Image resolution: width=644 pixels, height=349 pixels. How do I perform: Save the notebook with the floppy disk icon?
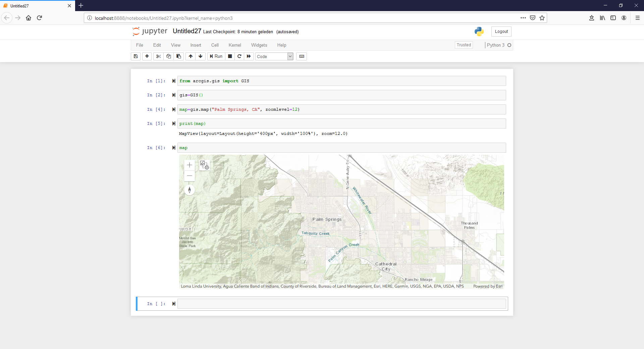(x=136, y=56)
